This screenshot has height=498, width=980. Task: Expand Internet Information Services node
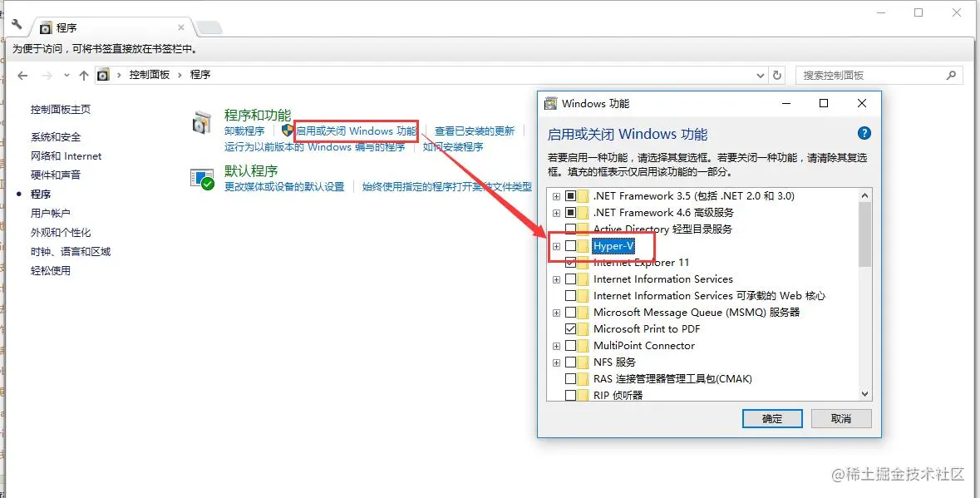(x=556, y=279)
